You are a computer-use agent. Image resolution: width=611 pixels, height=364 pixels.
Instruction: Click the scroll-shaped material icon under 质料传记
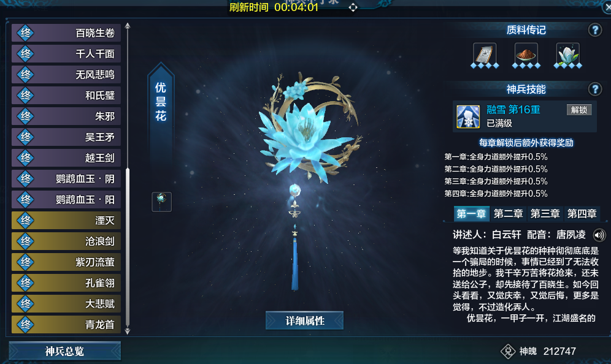[485, 54]
